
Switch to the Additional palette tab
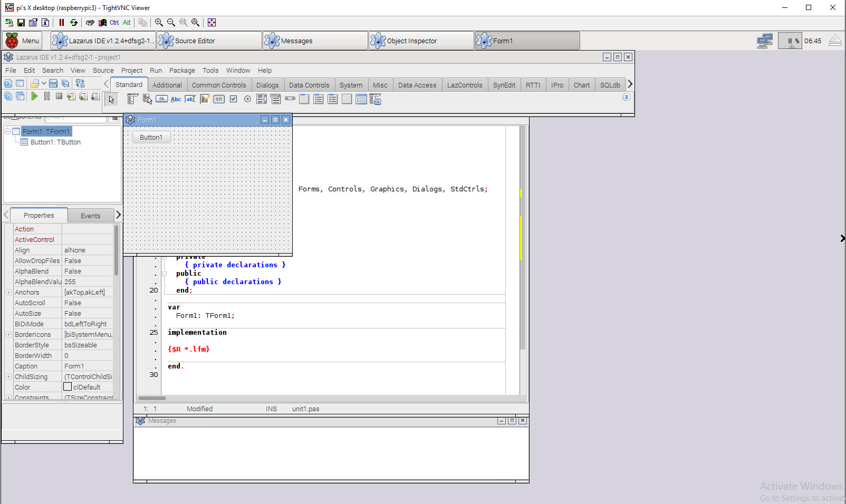(x=167, y=85)
